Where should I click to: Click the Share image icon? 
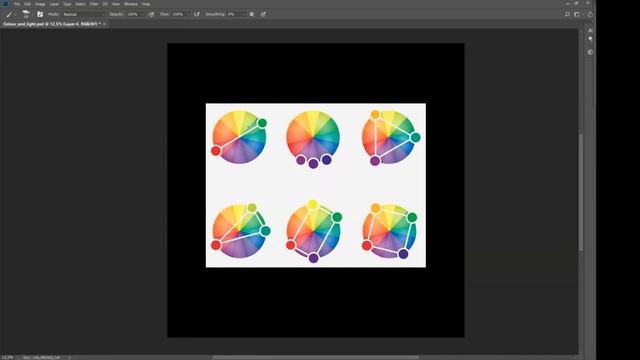point(590,14)
